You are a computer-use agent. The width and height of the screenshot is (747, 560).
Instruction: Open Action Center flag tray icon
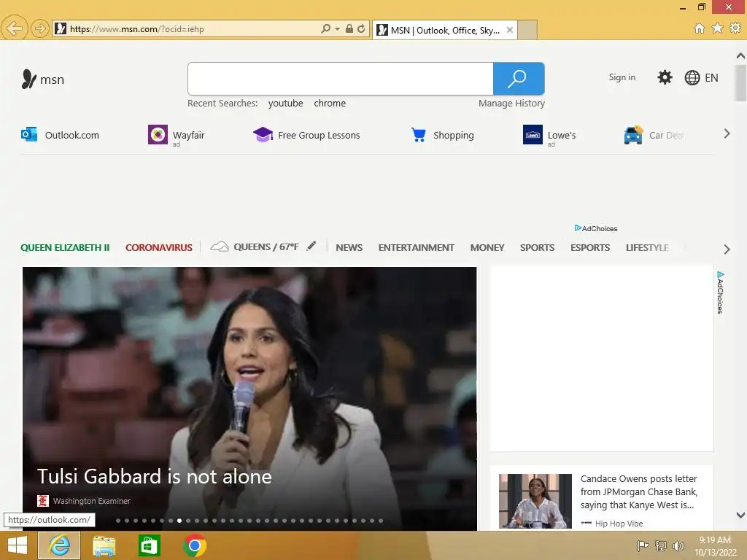(643, 545)
